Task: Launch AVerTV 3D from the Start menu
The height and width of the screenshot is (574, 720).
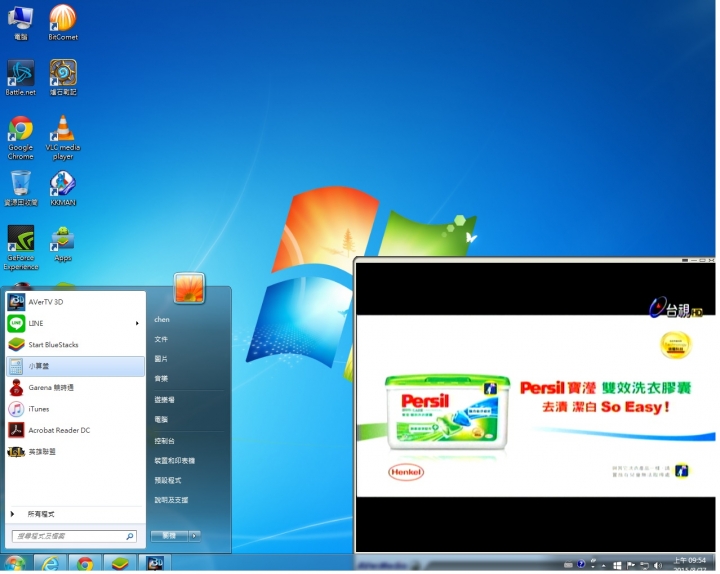Action: 76,302
